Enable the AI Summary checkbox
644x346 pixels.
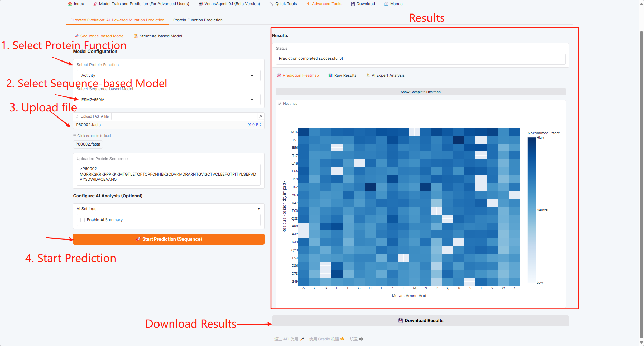click(x=83, y=220)
